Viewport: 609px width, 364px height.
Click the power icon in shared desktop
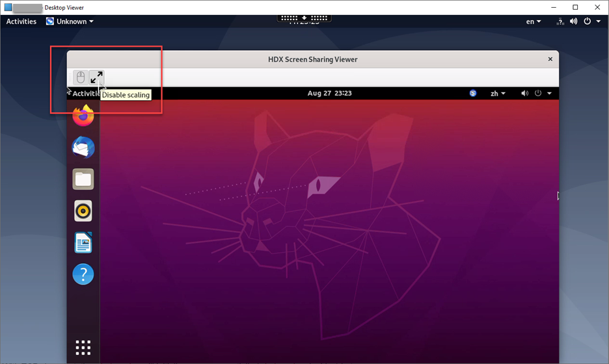538,93
